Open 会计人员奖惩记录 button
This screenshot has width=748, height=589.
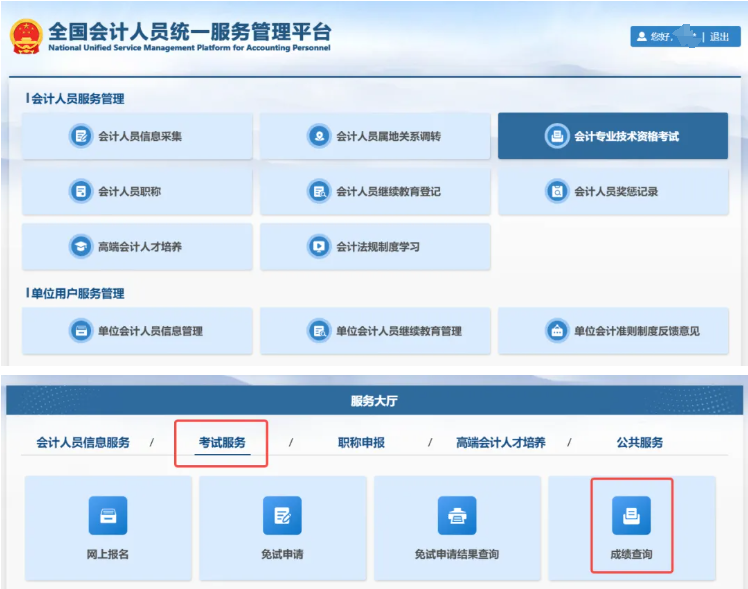[x=613, y=191]
